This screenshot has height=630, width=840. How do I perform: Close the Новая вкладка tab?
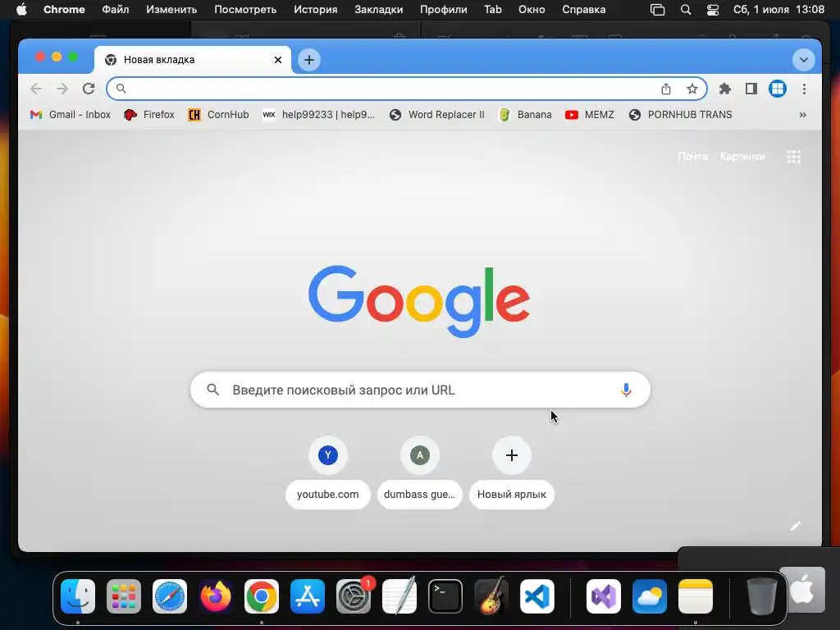[x=278, y=59]
